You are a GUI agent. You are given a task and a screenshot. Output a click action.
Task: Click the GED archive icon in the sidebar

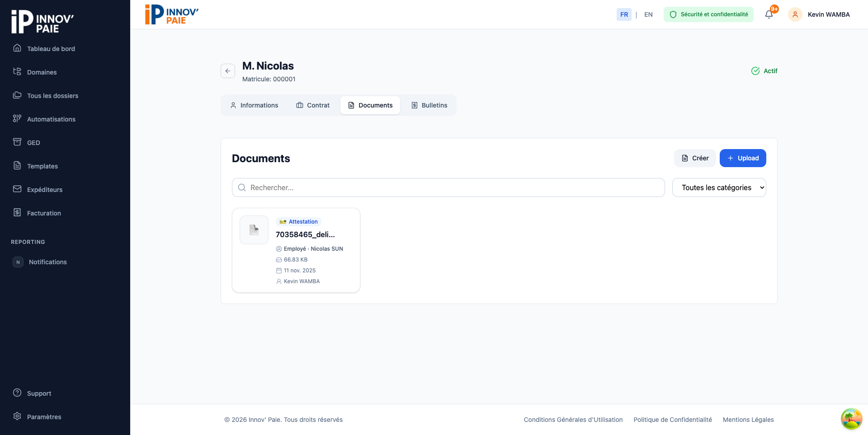click(17, 142)
